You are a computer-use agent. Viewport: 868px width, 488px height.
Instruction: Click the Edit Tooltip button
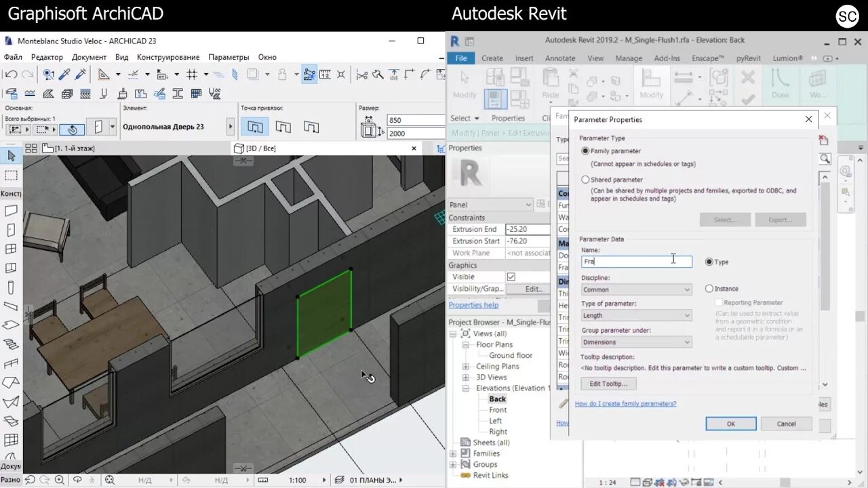click(x=608, y=384)
